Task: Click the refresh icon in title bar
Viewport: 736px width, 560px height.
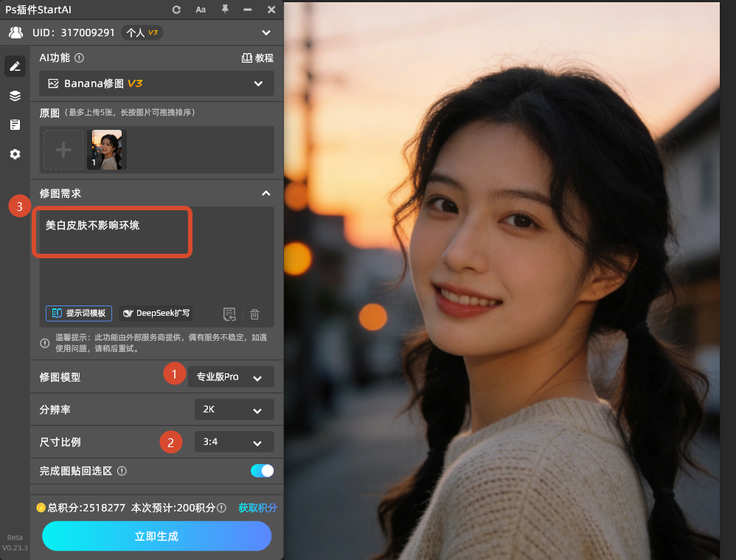Action: (176, 10)
